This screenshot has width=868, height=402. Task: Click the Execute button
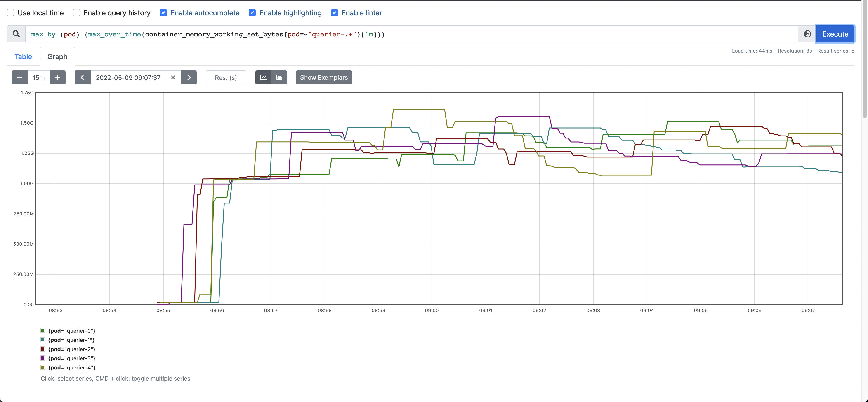(835, 34)
